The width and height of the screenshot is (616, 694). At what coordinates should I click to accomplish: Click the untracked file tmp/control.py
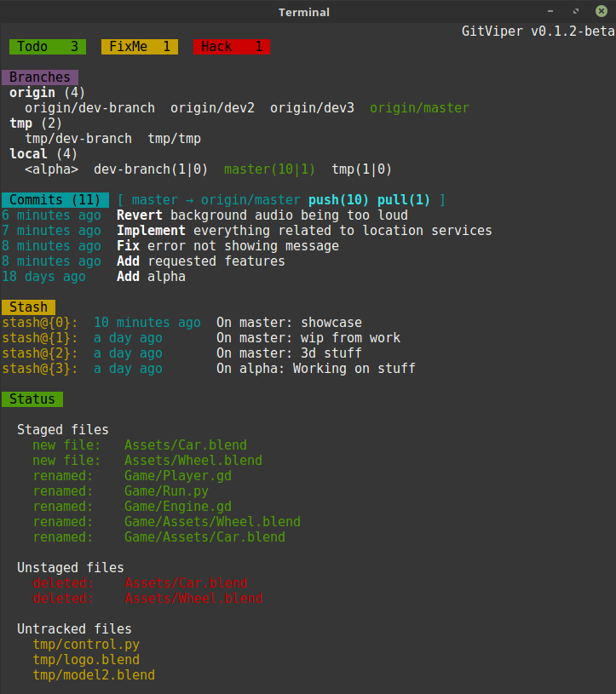pyautogui.click(x=86, y=645)
